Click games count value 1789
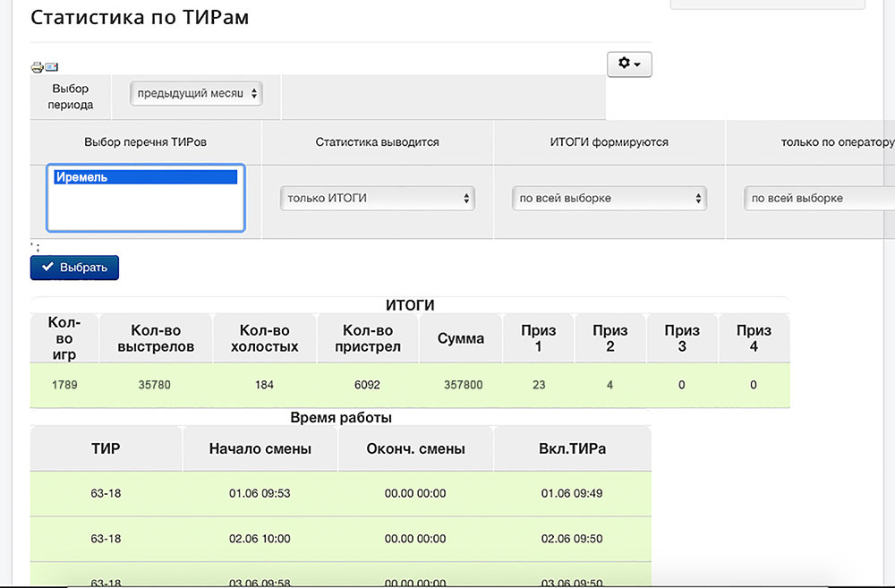 64,385
